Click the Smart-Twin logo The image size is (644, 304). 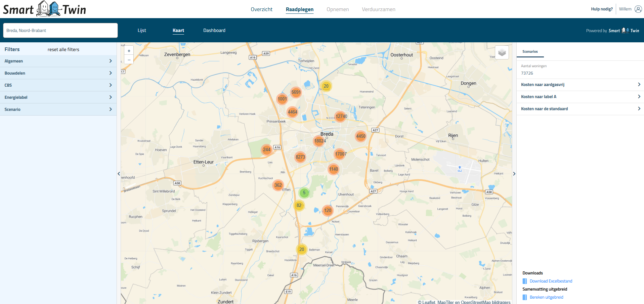coord(44,9)
